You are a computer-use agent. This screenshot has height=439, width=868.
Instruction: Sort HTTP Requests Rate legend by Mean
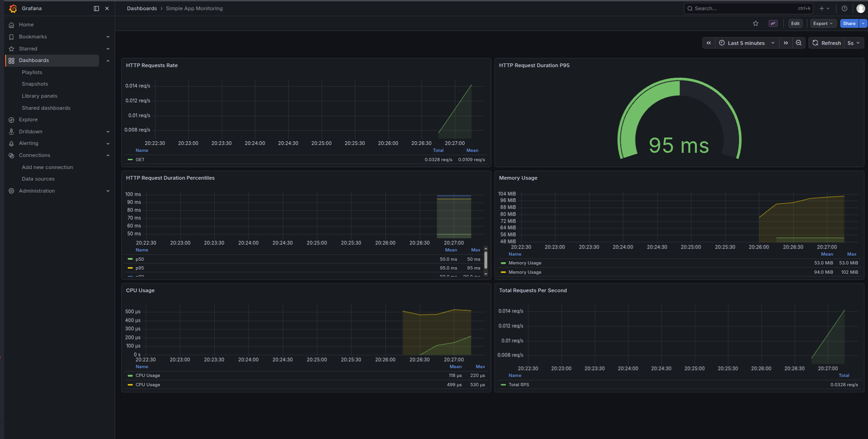point(472,151)
